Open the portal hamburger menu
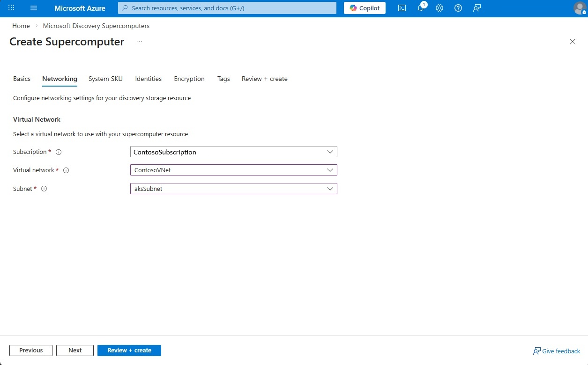The width and height of the screenshot is (588, 365). pos(34,8)
